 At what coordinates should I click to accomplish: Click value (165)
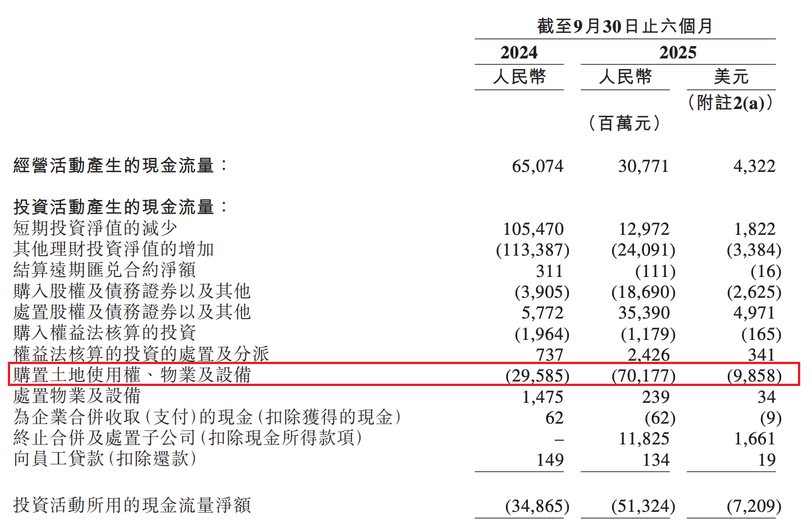coord(761,334)
